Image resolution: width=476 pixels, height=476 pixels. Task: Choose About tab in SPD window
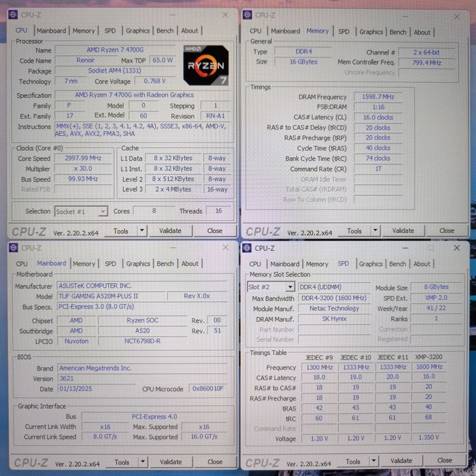422,264
